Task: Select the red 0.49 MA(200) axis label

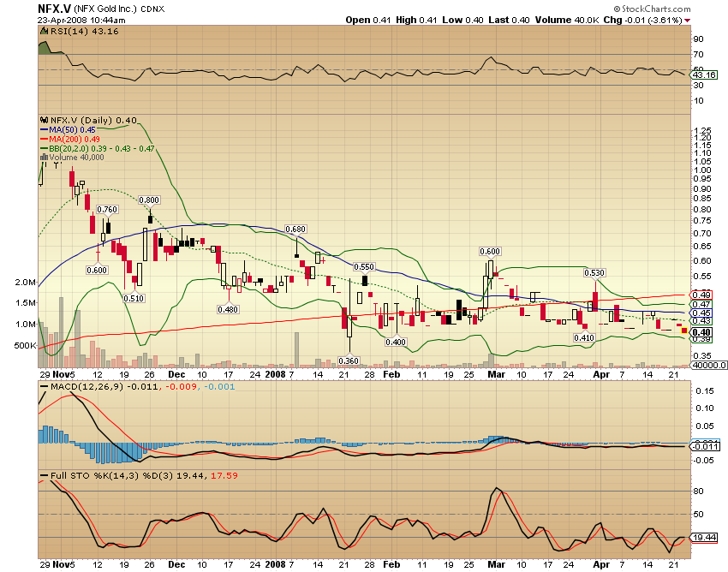Action: tap(700, 295)
